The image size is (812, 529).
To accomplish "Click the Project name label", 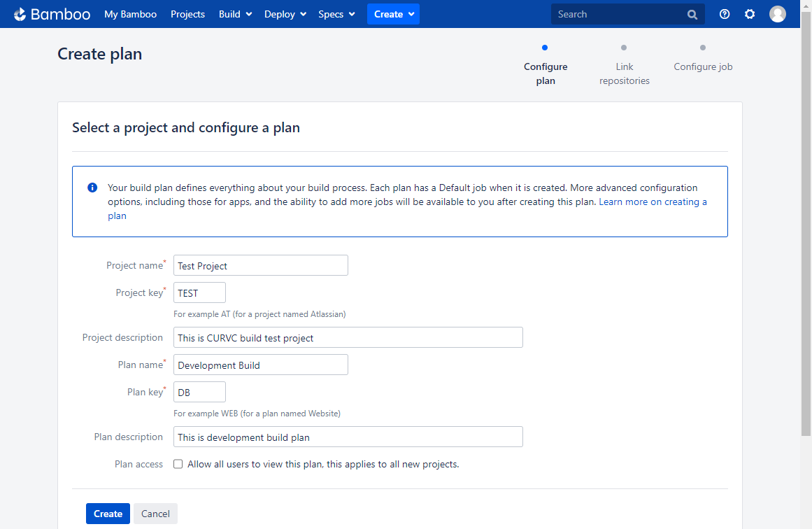I will pos(136,265).
